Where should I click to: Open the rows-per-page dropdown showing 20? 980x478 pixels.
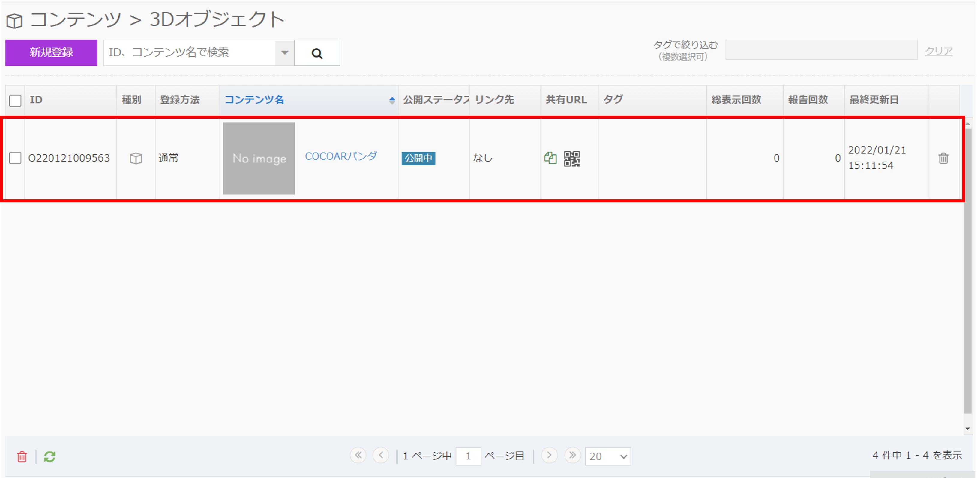pos(607,456)
